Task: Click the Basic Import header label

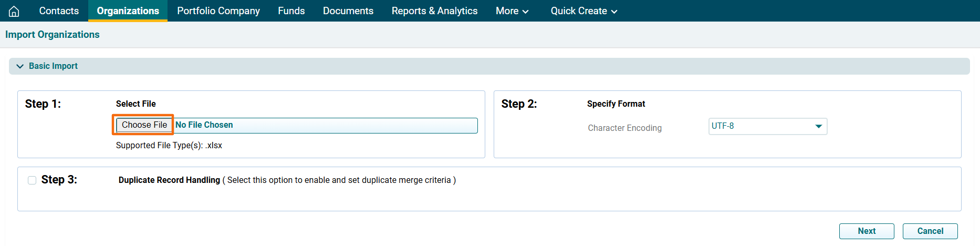Action: coord(53,66)
